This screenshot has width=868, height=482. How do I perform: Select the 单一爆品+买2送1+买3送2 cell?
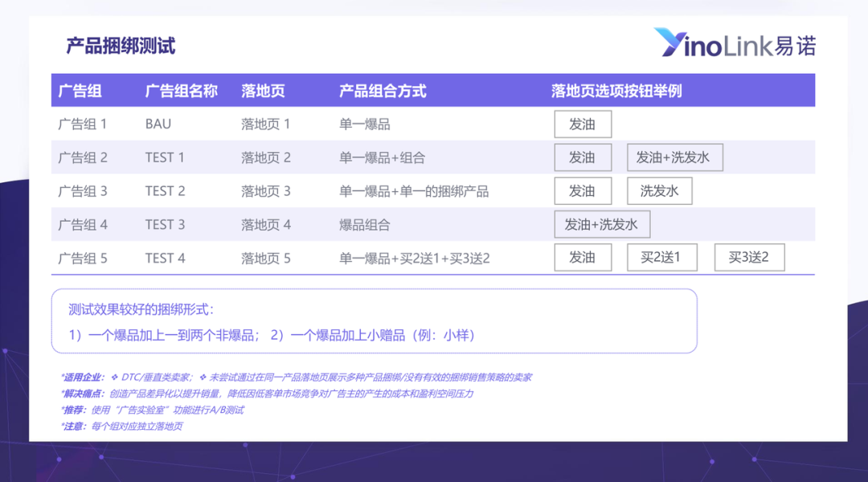414,259
